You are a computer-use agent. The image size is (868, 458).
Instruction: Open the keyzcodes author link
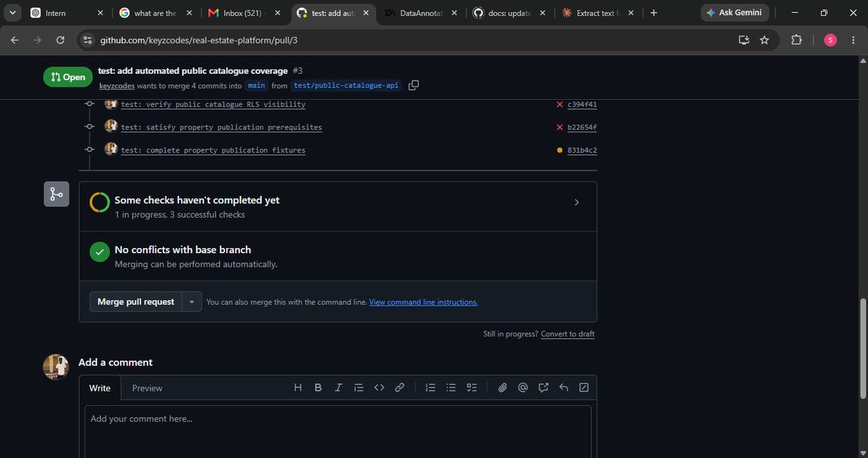pos(117,85)
